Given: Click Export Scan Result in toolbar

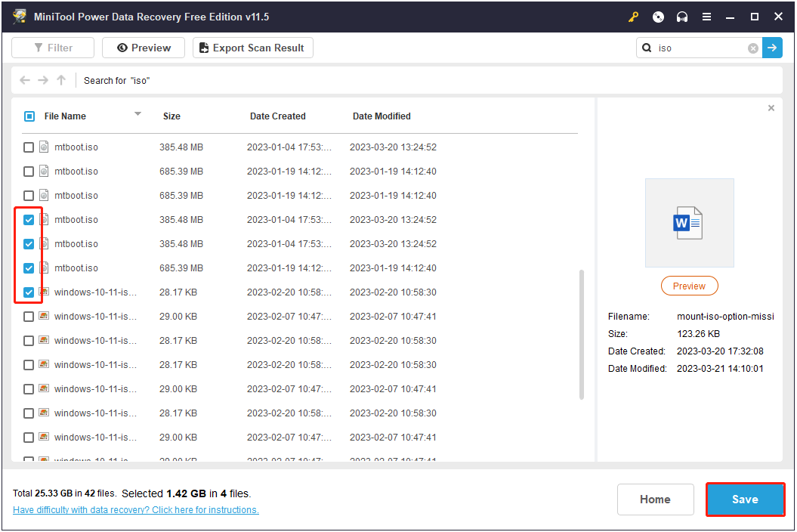Looking at the screenshot, I should pos(252,48).
